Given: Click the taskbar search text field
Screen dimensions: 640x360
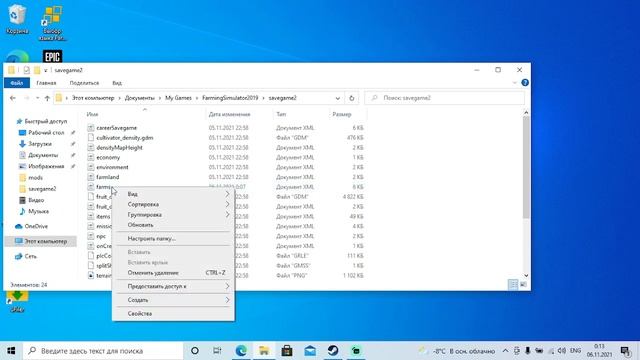Looking at the screenshot, I should pyautogui.click(x=103, y=351).
